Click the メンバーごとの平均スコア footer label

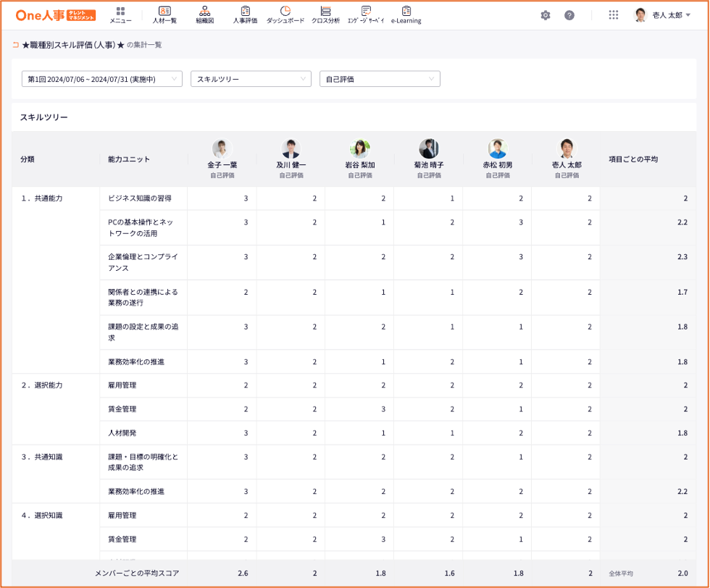point(137,573)
